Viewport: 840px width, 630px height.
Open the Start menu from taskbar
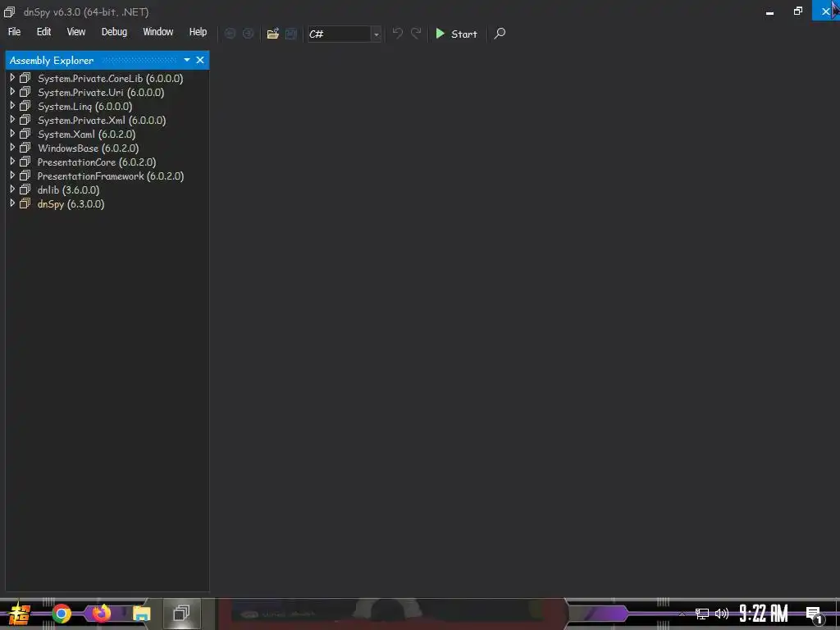pyautogui.click(x=20, y=614)
